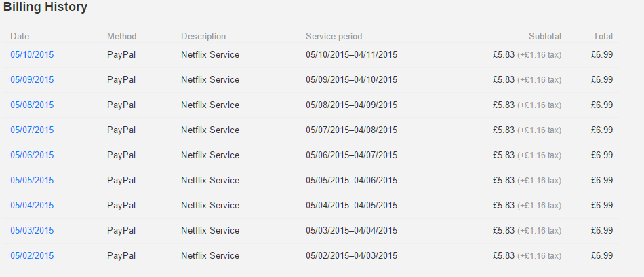Viewport: 644px width, 277px height.
Task: Open the 05/10/2015 invoice date link
Action: tap(32, 54)
